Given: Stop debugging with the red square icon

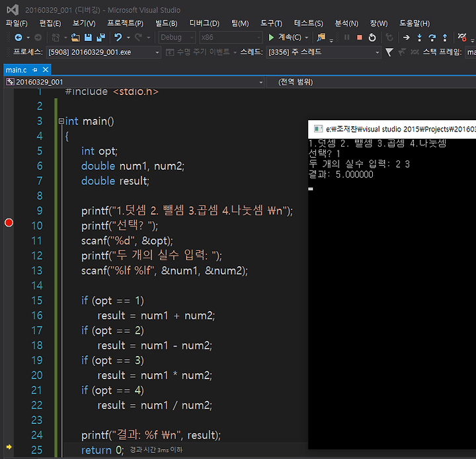Looking at the screenshot, I should tap(360, 37).
